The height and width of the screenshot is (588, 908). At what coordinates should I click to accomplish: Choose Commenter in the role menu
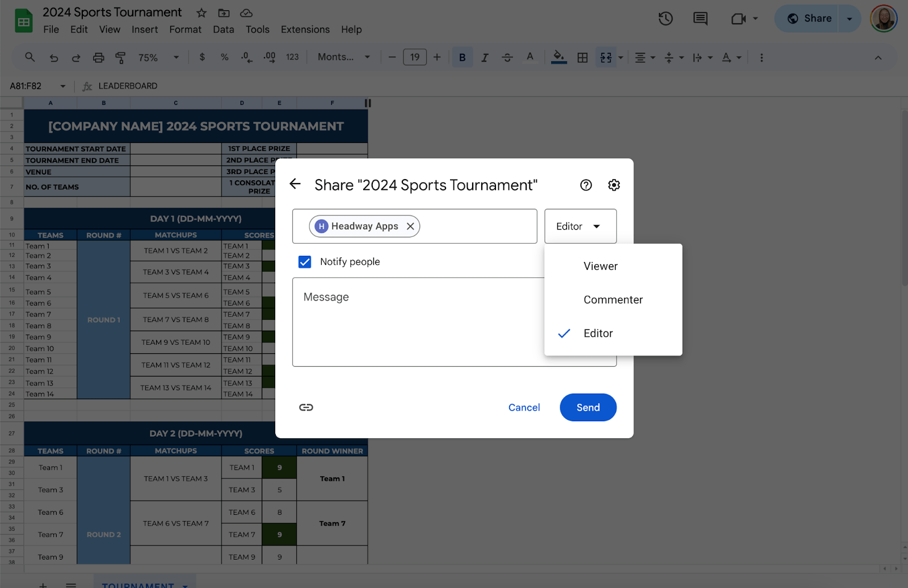click(x=613, y=300)
